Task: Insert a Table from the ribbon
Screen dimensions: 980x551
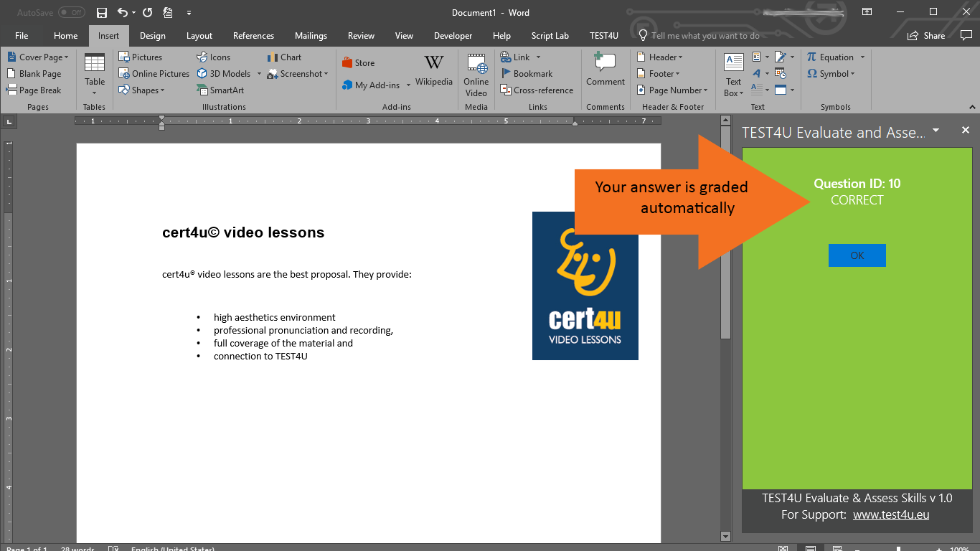Action: [95, 75]
